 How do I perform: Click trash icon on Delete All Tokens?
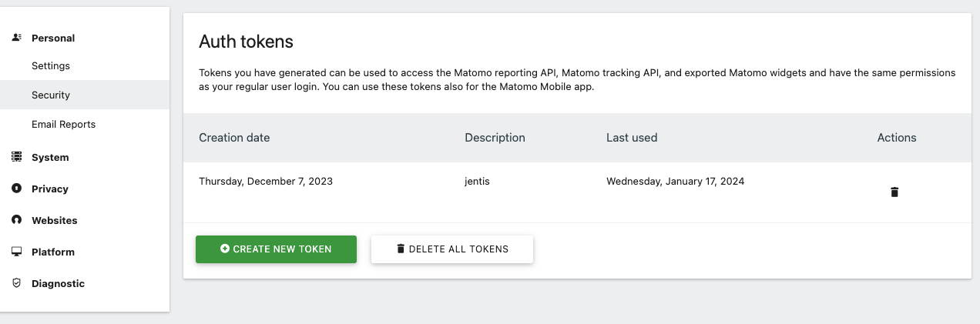point(401,249)
